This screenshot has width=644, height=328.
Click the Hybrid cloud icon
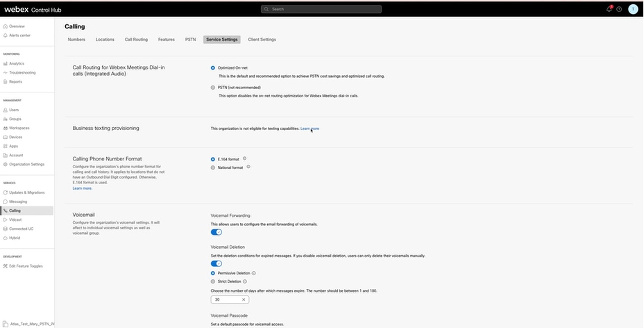6,238
